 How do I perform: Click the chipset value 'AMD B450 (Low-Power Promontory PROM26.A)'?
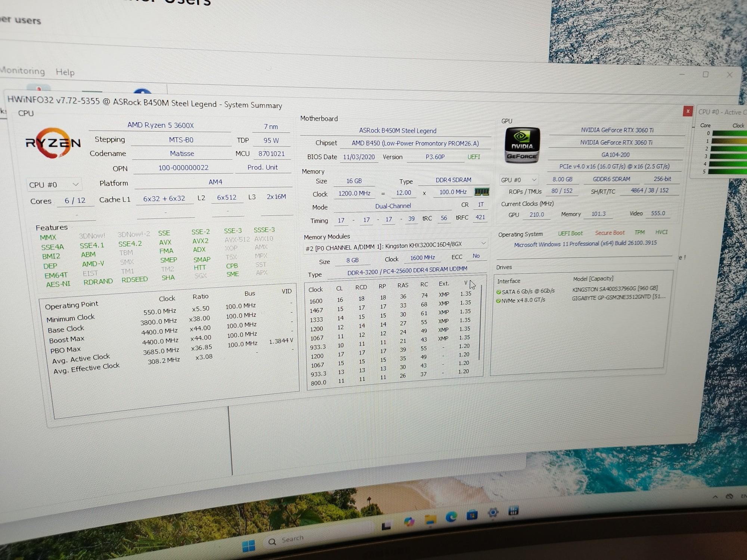coord(415,143)
